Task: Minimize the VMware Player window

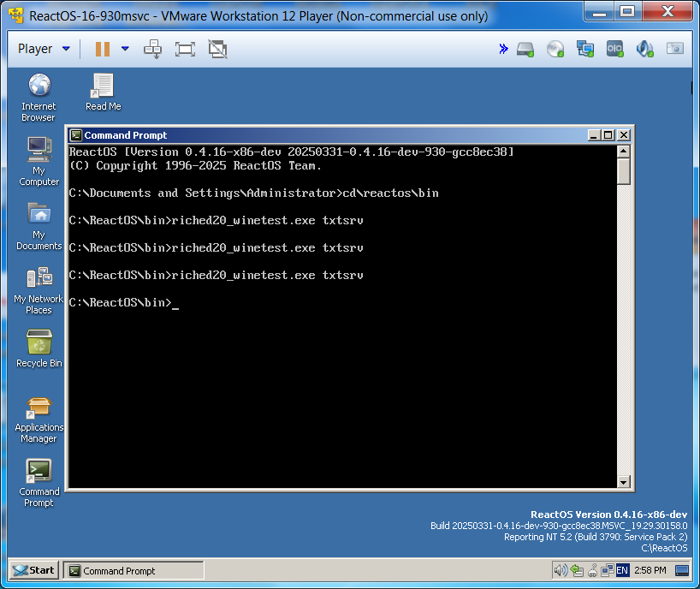Action: (599, 12)
